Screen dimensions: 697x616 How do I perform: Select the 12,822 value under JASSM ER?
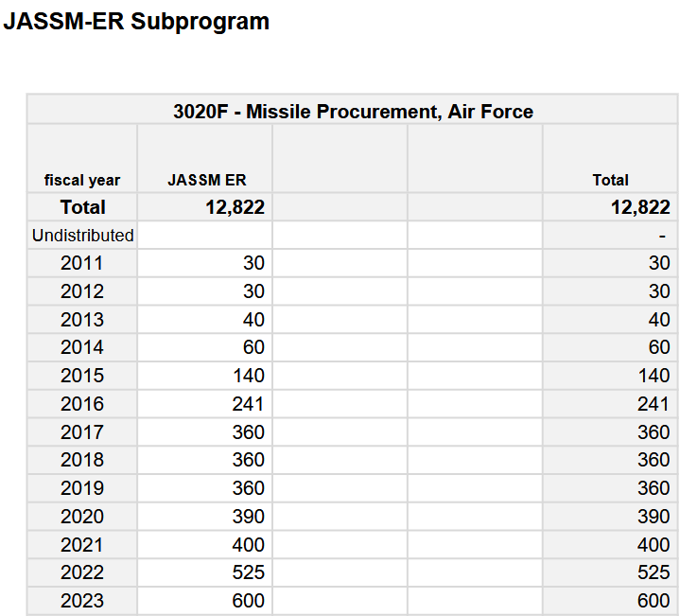pos(235,207)
